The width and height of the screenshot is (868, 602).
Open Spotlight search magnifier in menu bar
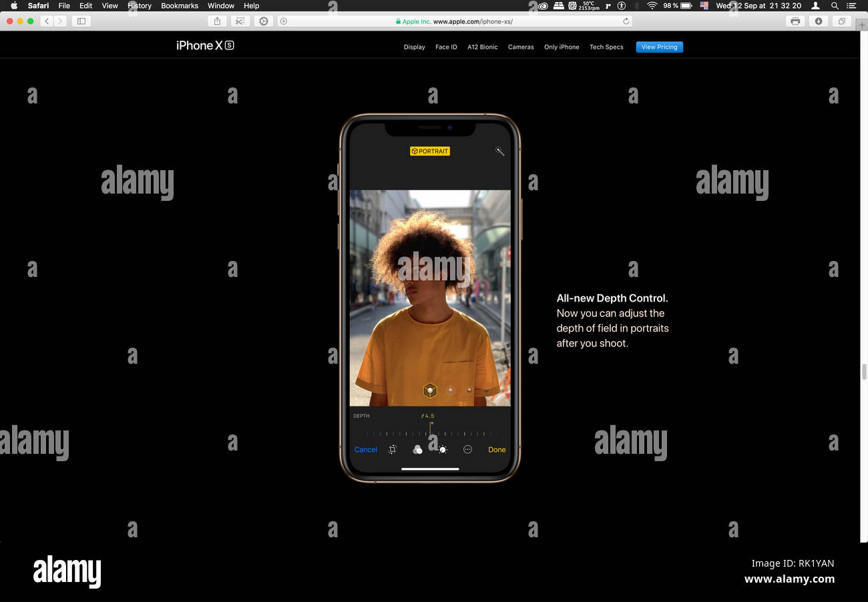835,5
